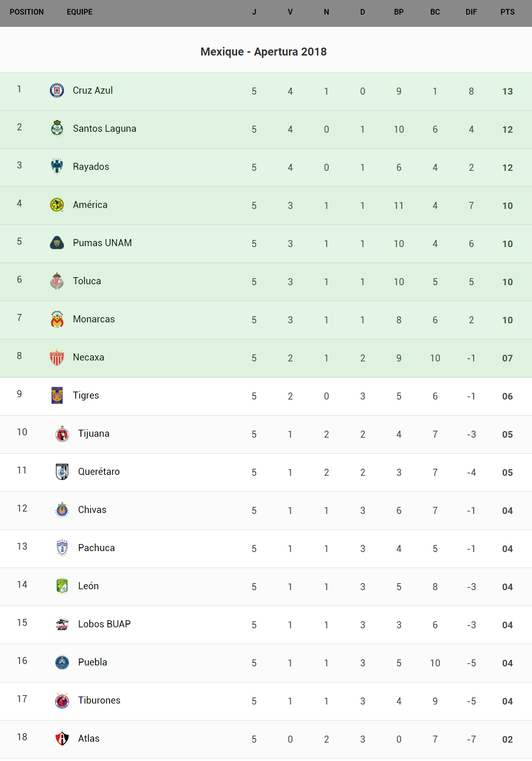Click the Santos Laguna team logo
The height and width of the screenshot is (761, 532).
57,128
